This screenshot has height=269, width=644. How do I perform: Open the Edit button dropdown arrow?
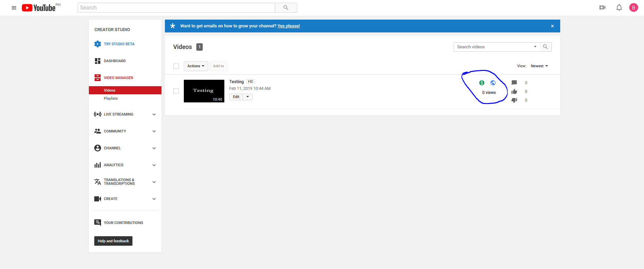[248, 97]
